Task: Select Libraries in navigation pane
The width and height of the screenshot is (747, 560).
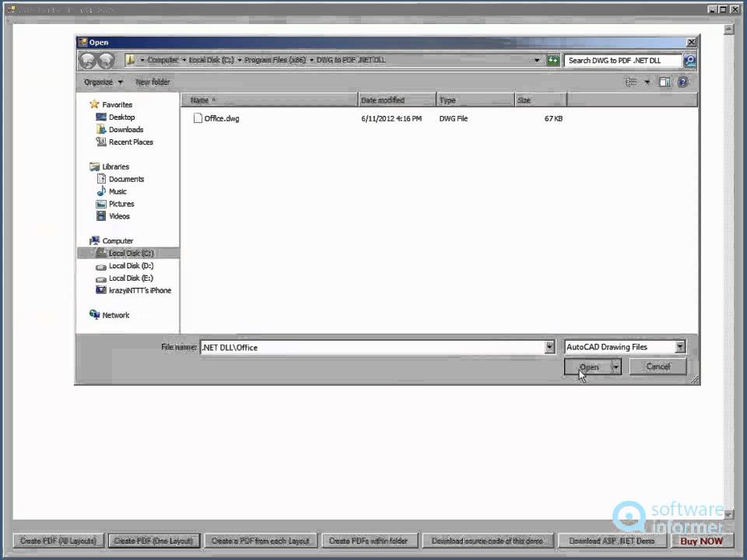Action: [x=115, y=166]
